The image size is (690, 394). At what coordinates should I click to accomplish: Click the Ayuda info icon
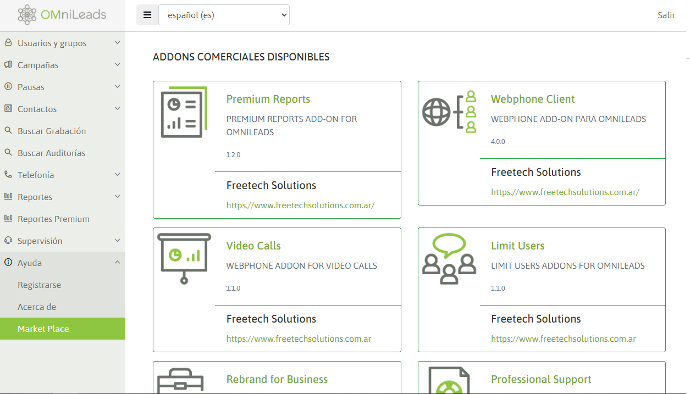tap(8, 262)
